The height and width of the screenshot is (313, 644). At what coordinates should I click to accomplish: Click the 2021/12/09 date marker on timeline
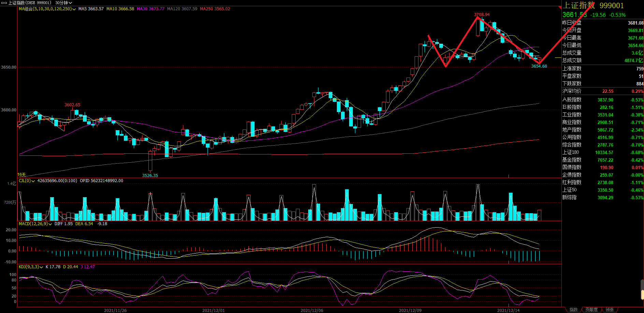pyautogui.click(x=410, y=310)
